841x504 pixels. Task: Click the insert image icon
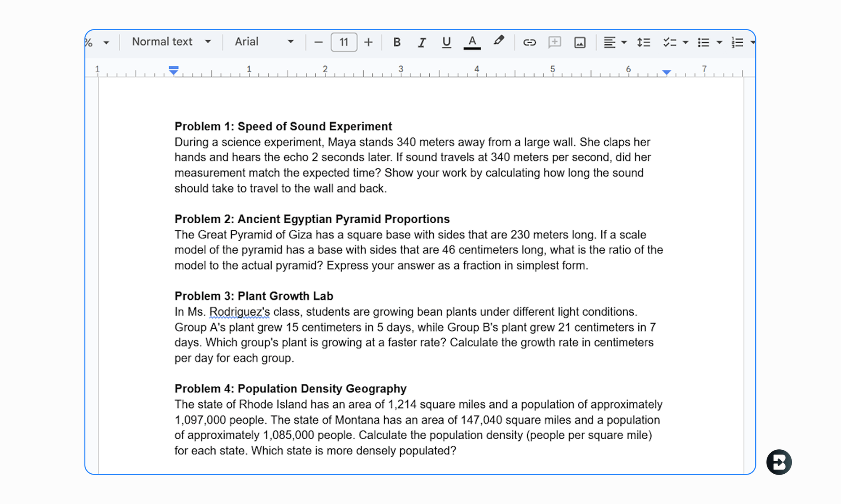point(580,42)
